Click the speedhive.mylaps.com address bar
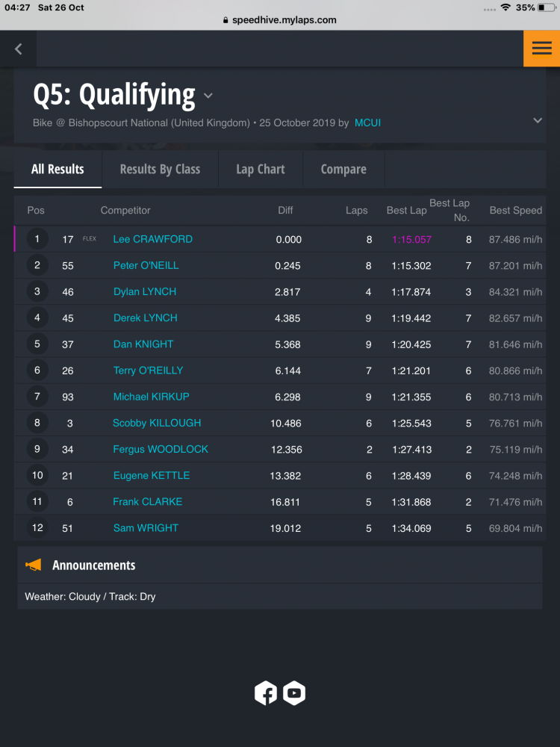The image size is (560, 747). 280,20
